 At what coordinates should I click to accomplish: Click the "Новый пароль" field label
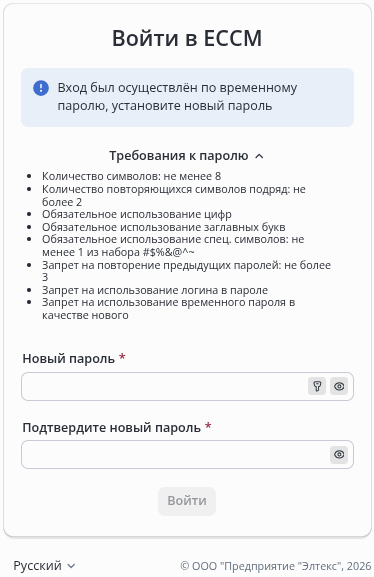pos(68,358)
